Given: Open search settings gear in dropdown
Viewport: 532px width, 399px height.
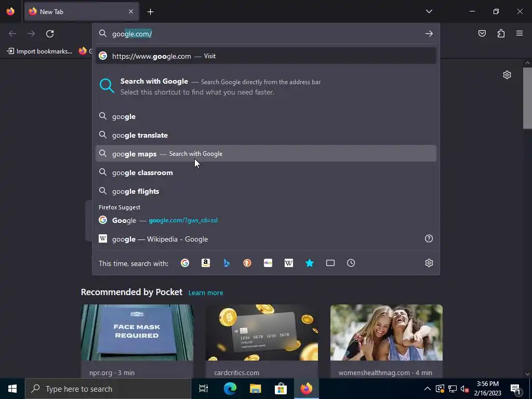Looking at the screenshot, I should point(429,263).
